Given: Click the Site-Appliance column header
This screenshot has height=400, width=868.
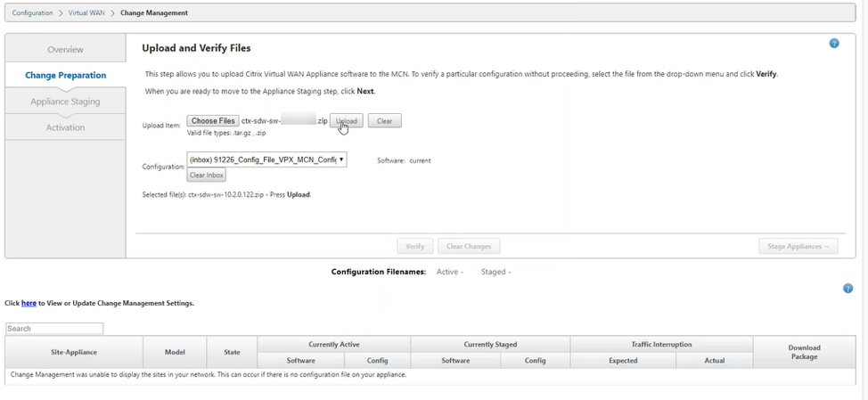Looking at the screenshot, I should pos(74,352).
